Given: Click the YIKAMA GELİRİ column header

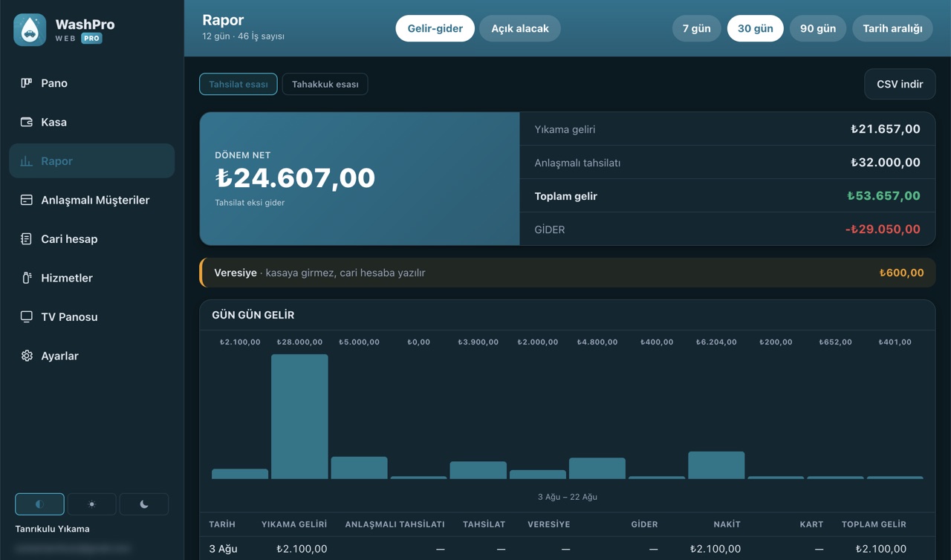Looking at the screenshot, I should click(x=294, y=524).
